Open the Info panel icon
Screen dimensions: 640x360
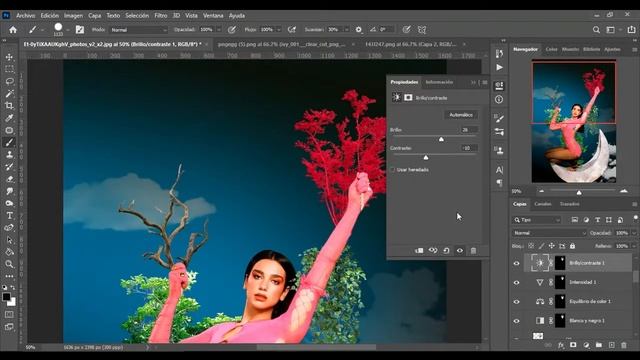coord(499,99)
